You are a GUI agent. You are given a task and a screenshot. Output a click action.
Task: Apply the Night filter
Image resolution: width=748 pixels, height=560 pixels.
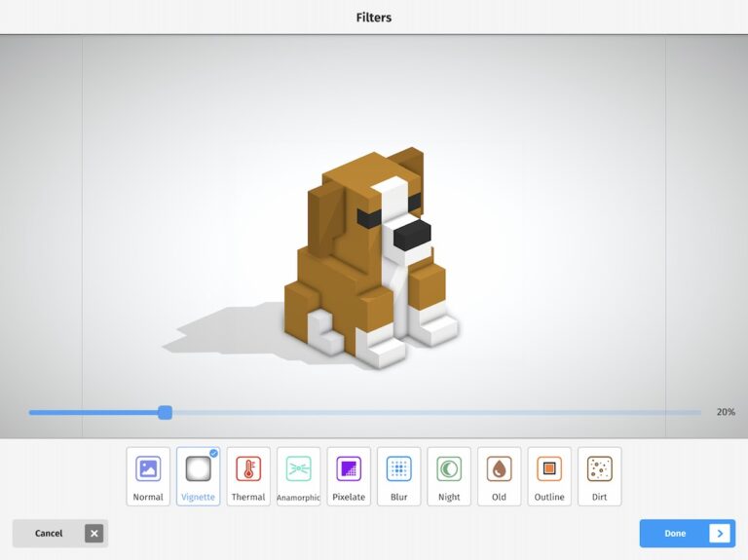(x=449, y=476)
